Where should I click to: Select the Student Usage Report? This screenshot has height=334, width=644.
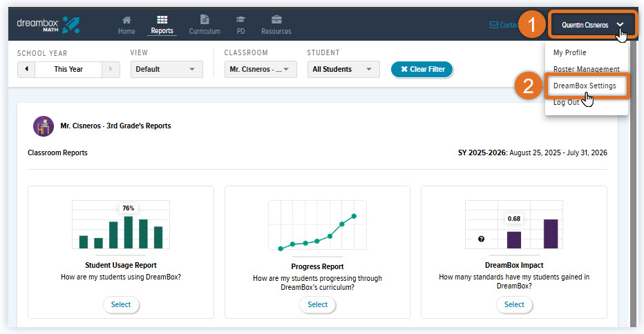coord(121,304)
